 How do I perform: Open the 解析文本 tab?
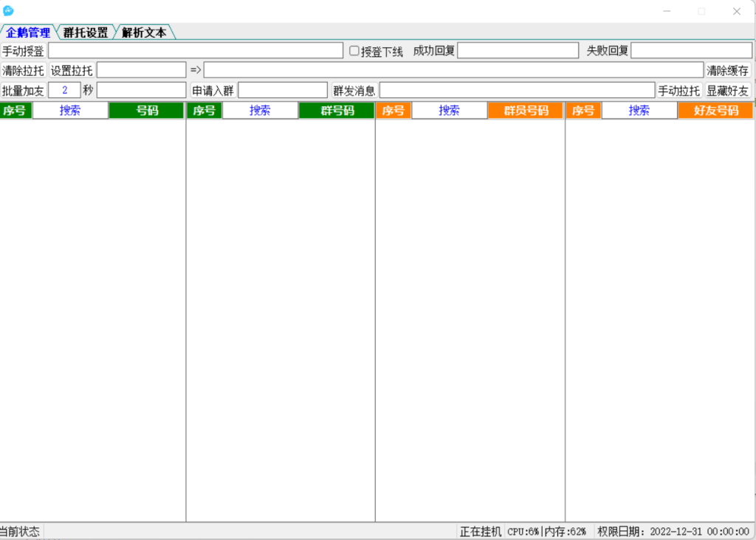[144, 32]
